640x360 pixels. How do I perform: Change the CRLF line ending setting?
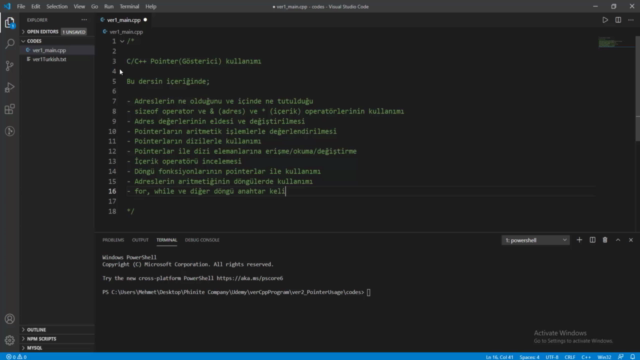point(570,357)
